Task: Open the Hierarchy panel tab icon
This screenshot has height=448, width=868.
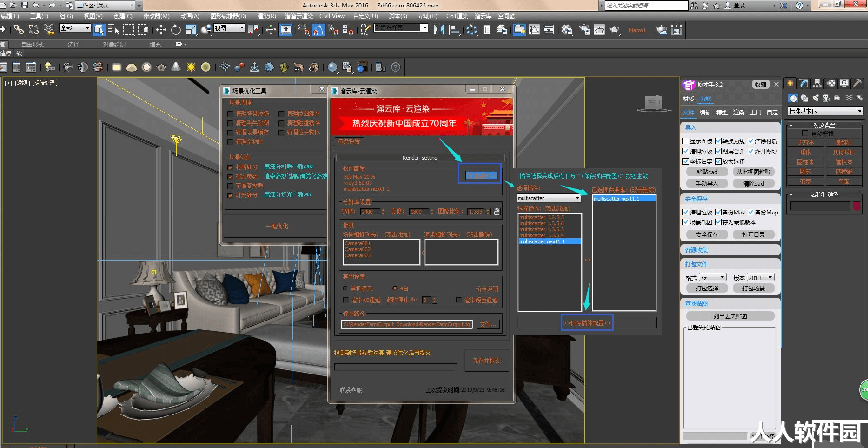Action: click(817, 83)
